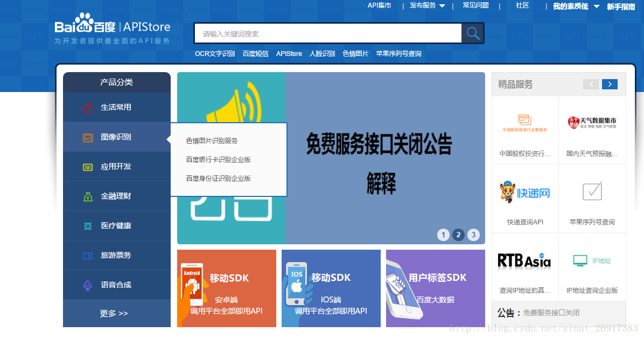The image size is (644, 339).
Task: Expand 更多 >> categories
Action: pos(114,314)
